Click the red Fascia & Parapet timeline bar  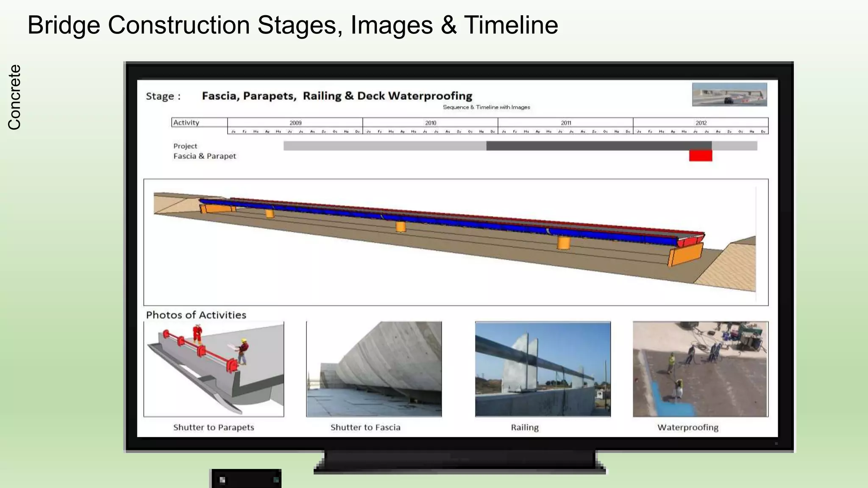click(700, 156)
